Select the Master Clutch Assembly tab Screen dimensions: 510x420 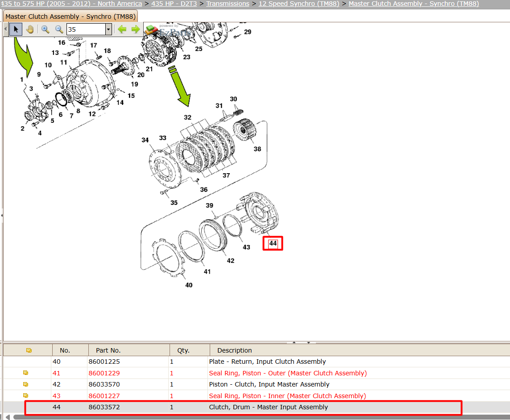pyautogui.click(x=70, y=16)
